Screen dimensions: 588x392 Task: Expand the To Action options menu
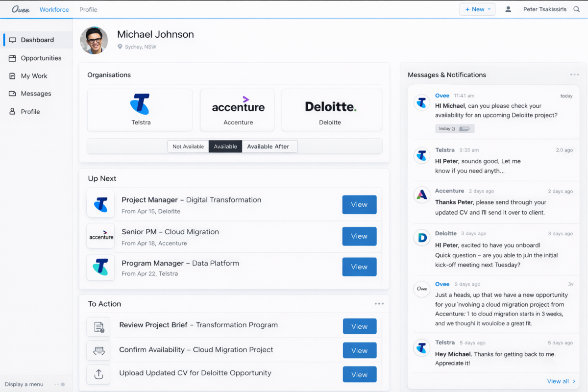coord(379,304)
